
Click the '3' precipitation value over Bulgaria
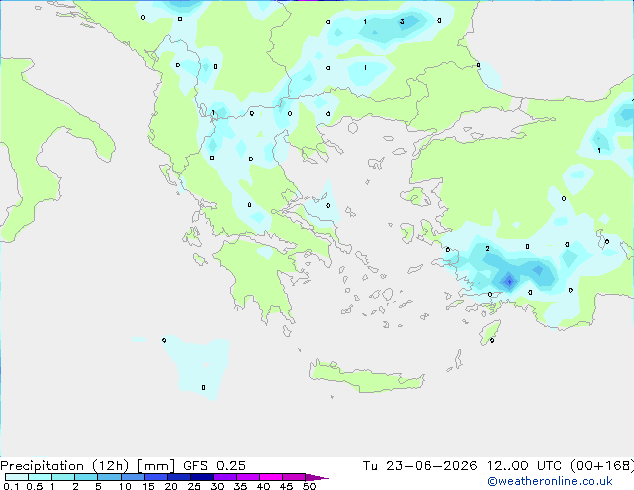point(402,22)
